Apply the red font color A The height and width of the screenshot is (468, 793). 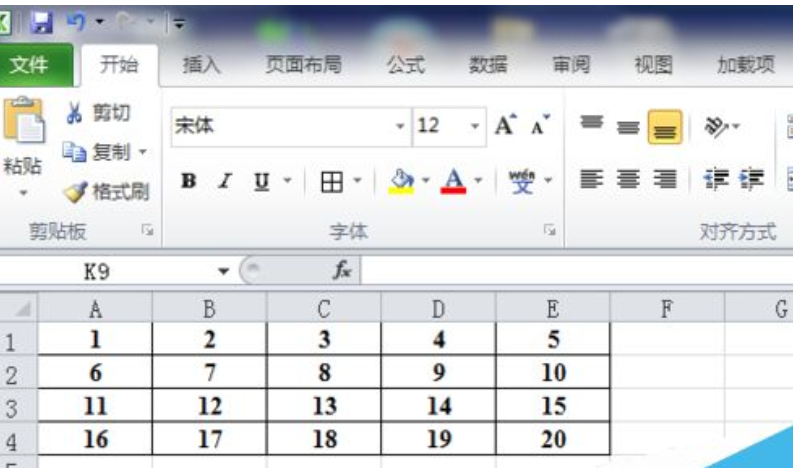pyautogui.click(x=453, y=181)
